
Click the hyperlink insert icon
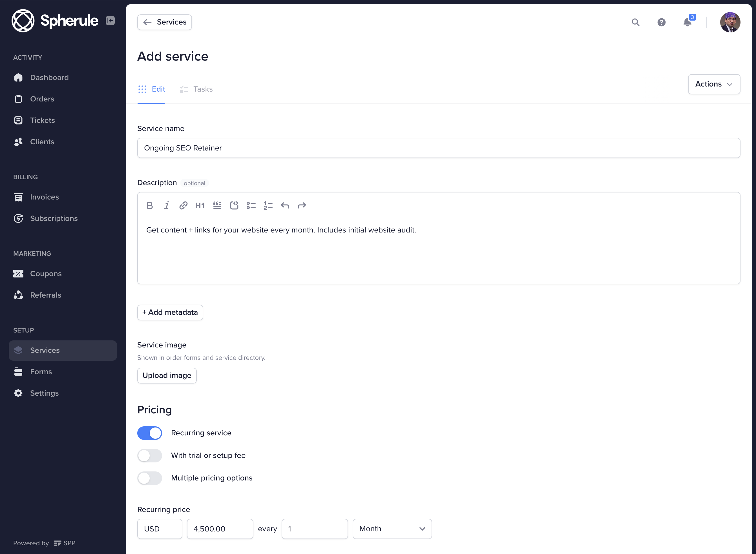pos(183,205)
